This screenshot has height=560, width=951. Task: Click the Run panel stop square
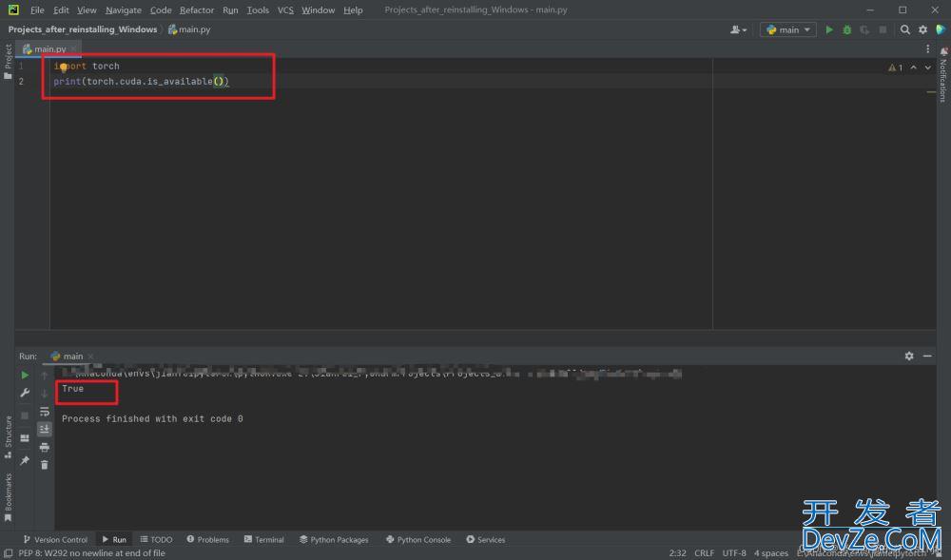[25, 415]
